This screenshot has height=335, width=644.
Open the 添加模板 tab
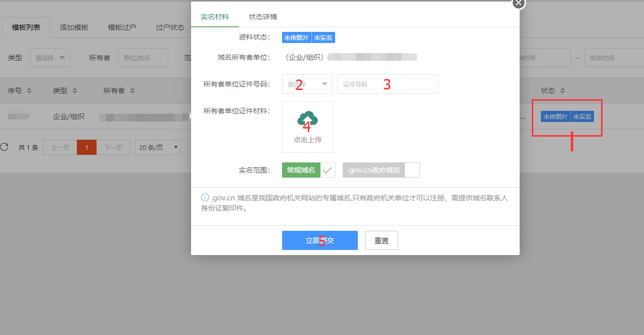tap(74, 27)
